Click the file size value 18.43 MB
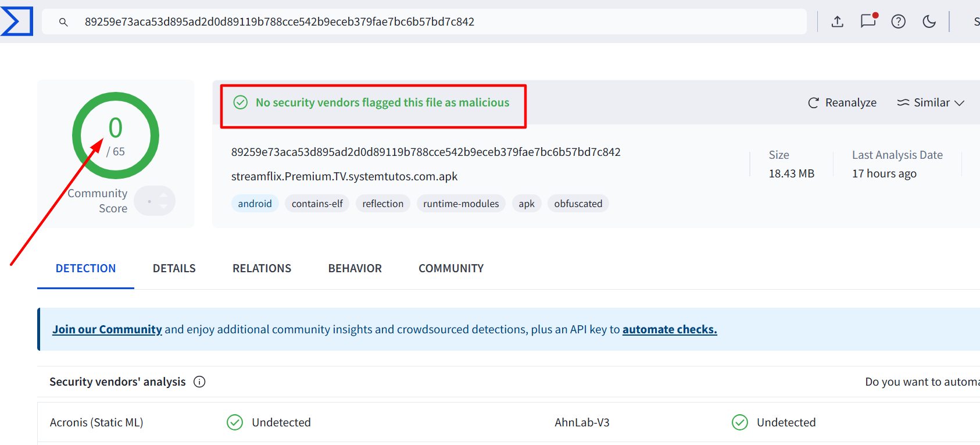The width and height of the screenshot is (980, 445). tap(792, 173)
